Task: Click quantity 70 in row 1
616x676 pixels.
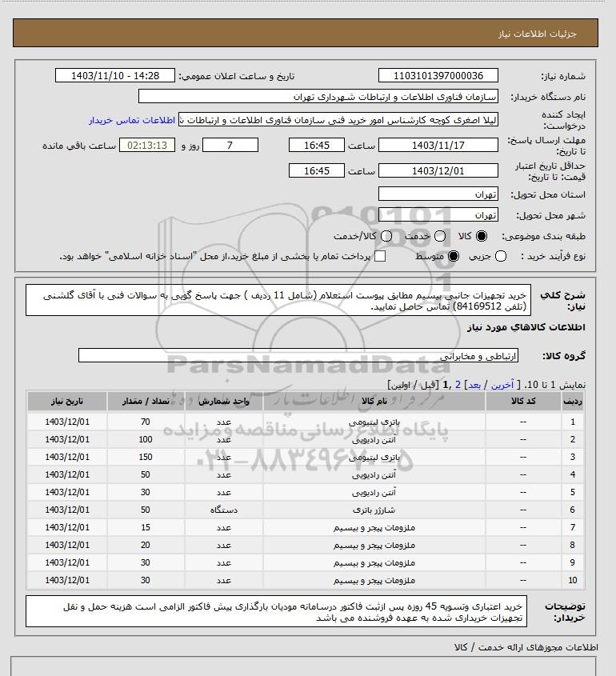Action: coord(146,422)
